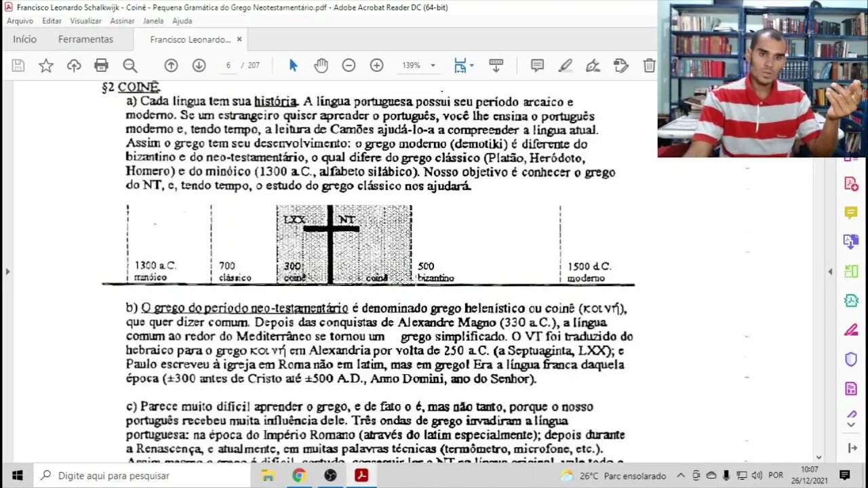Viewport: 868px width, 488px height.
Task: Click the trash delete icon in toolbar
Action: 649,66
